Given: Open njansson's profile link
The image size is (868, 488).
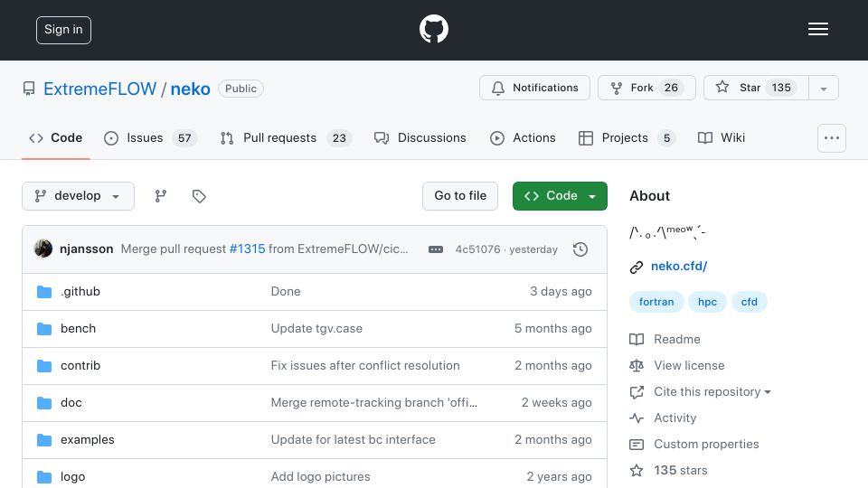Looking at the screenshot, I should coord(87,249).
